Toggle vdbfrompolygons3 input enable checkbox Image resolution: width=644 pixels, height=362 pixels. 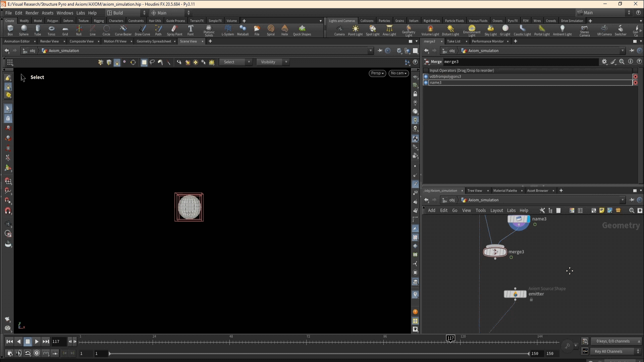pos(426,77)
